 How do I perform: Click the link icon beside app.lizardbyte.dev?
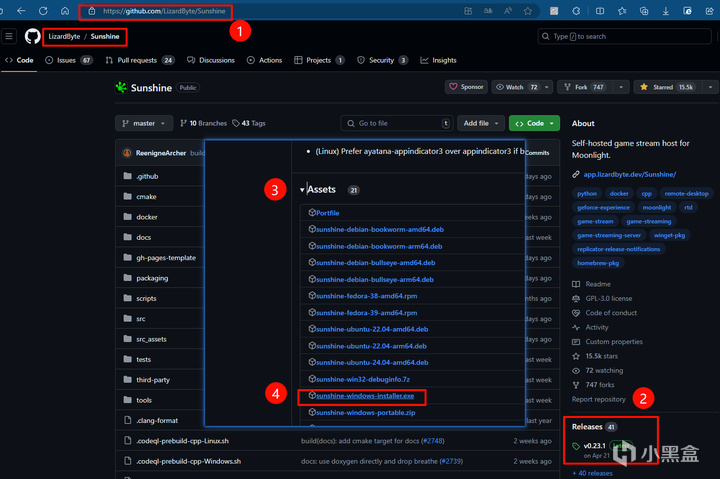click(576, 175)
